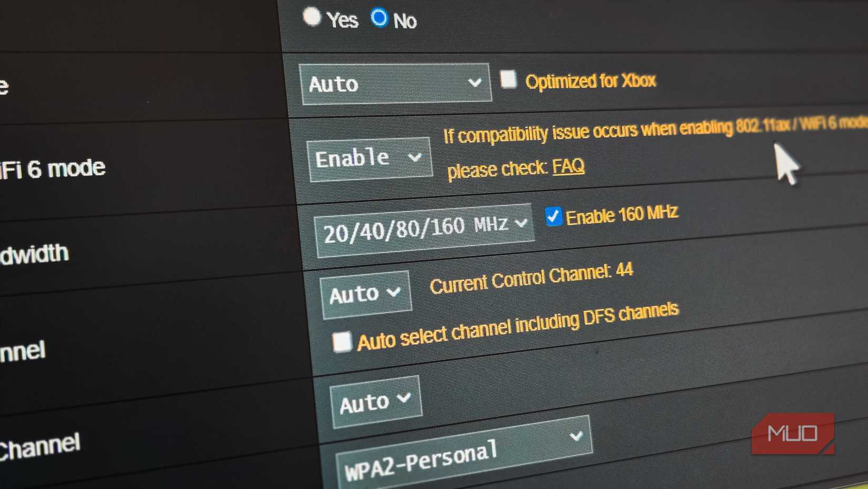Open the control channel Auto dropdown

tap(365, 294)
